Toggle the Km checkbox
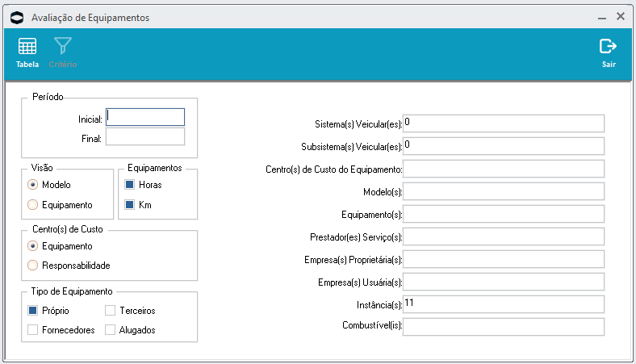 click(x=130, y=205)
